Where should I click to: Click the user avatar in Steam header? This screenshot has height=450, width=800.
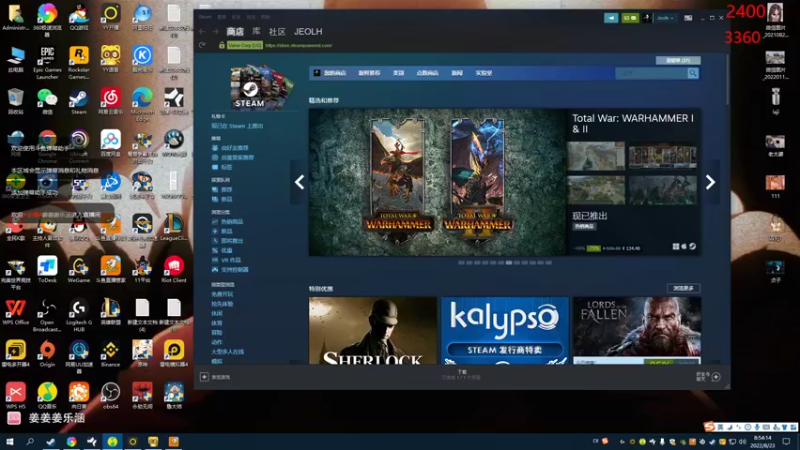pos(646,18)
